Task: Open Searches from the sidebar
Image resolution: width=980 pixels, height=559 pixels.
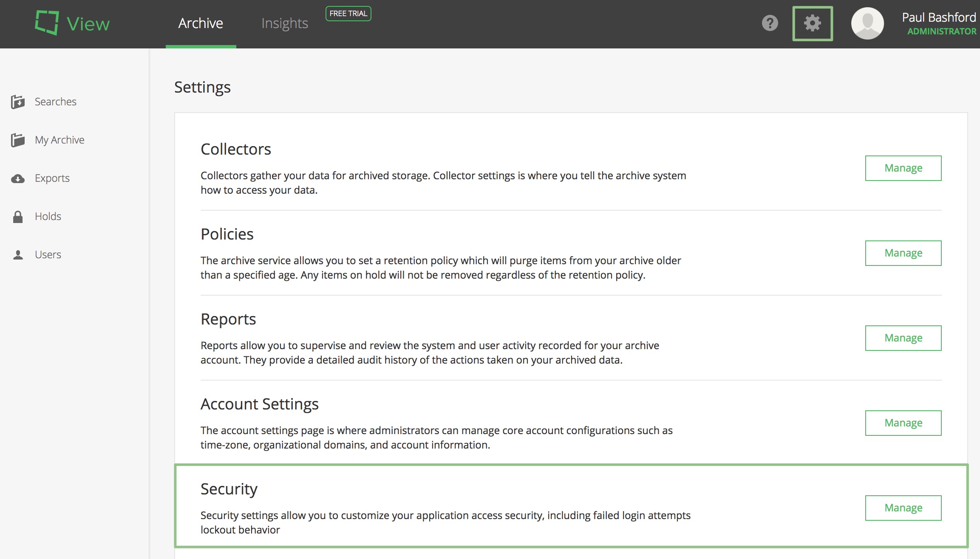Action: 56,102
